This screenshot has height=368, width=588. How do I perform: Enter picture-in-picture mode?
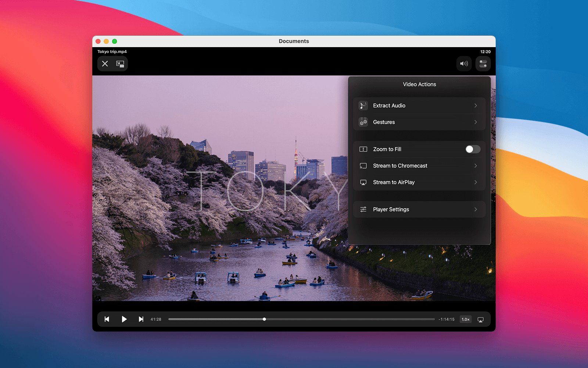point(120,64)
